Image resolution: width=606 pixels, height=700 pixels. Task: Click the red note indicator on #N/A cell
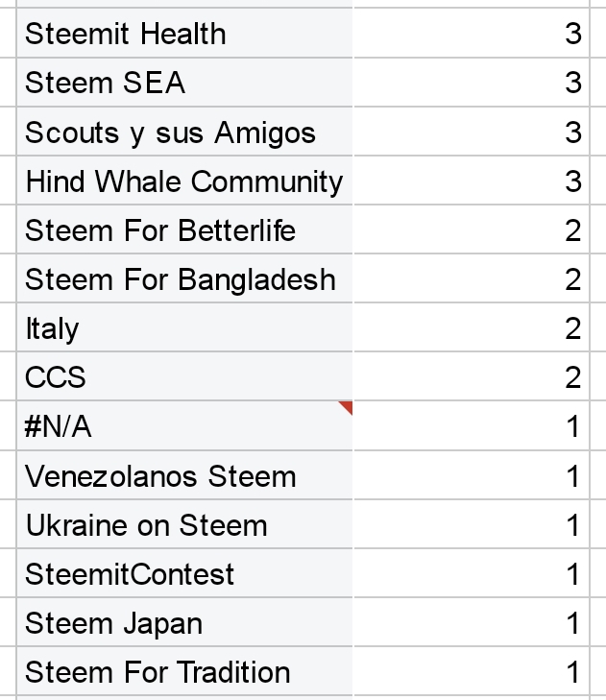(347, 407)
